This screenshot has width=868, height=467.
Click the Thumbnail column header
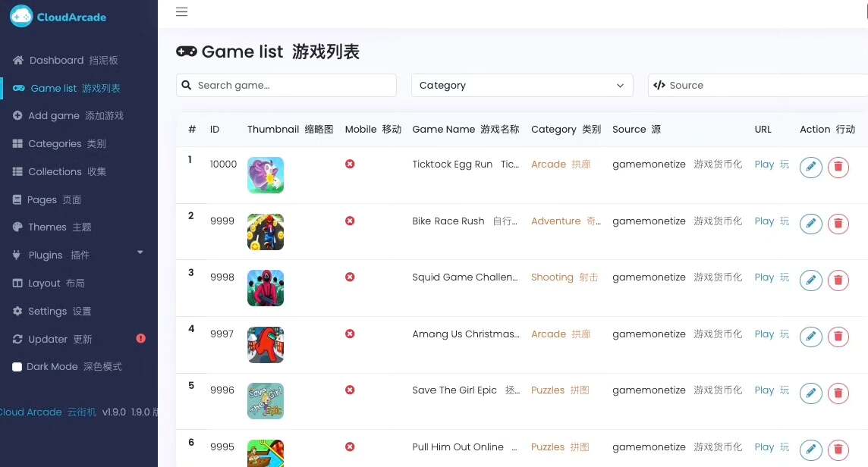pos(290,129)
